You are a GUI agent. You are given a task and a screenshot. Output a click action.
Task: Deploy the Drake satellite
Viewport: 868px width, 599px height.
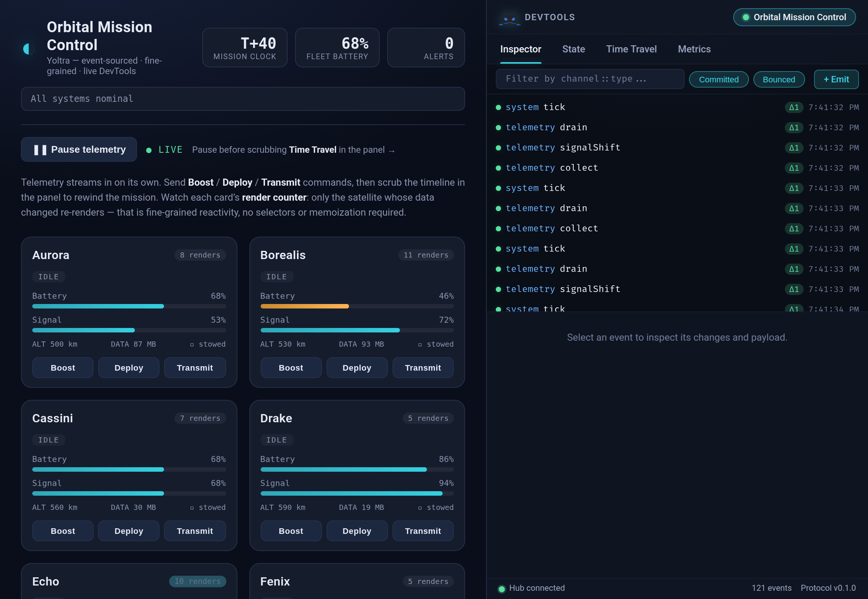click(356, 531)
